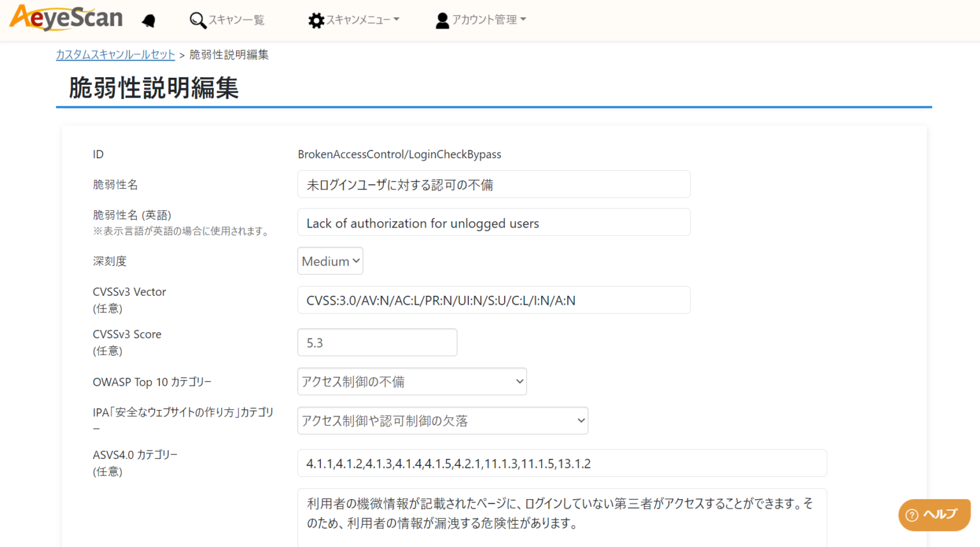This screenshot has width=980, height=547.
Task: Click the person icon for アカウント管理
Action: (x=442, y=20)
